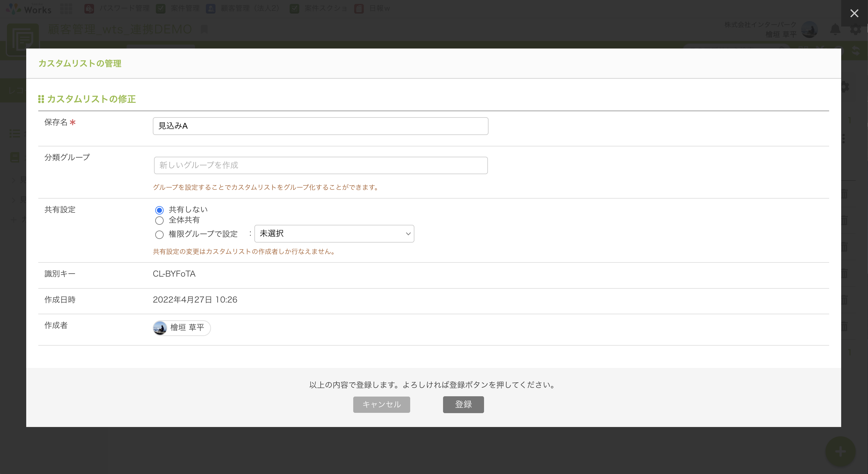Select the 権限グループで設定 radio option
This screenshot has width=868, height=474.
[x=159, y=234]
